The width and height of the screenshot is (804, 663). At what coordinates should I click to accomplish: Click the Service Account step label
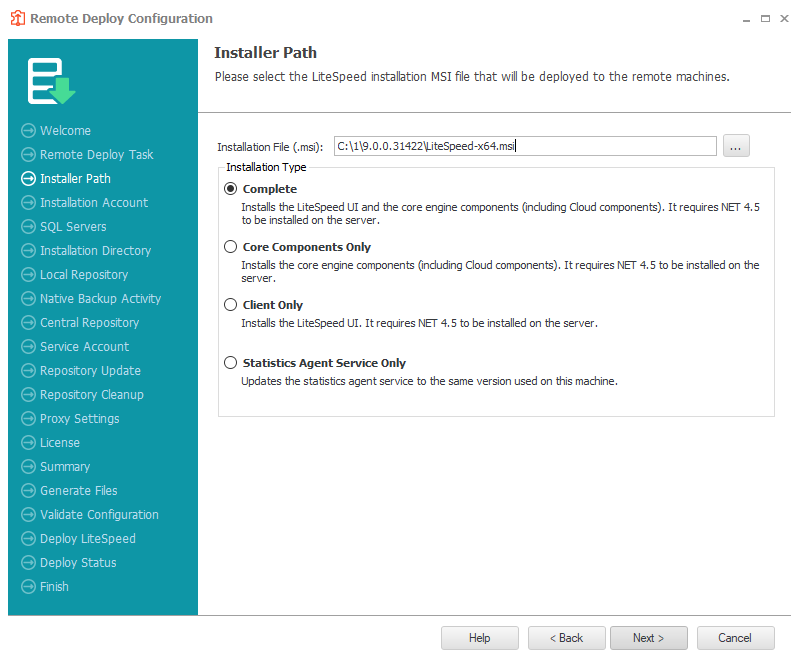[x=85, y=347]
